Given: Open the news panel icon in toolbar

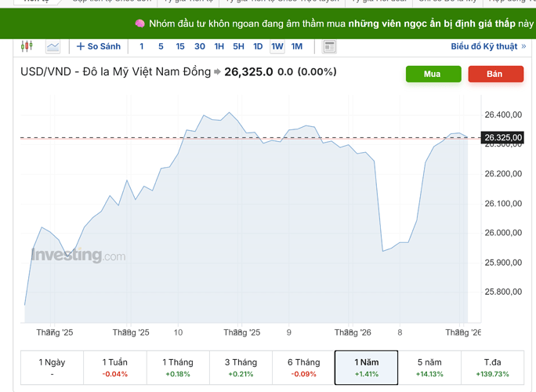Looking at the screenshot, I should (x=329, y=46).
